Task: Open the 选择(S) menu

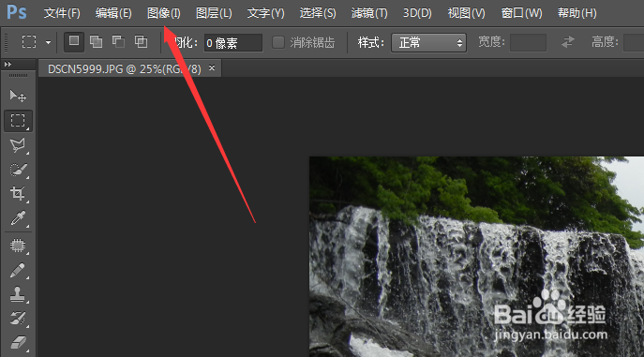Action: click(318, 13)
